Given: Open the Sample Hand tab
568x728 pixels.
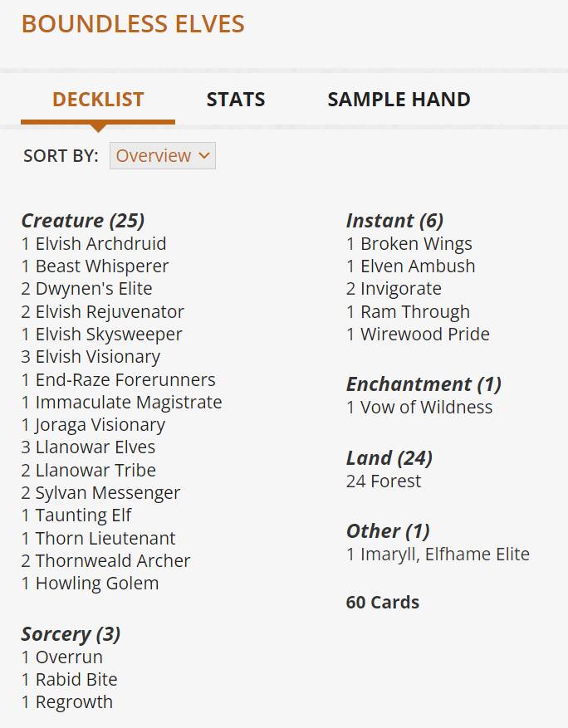Looking at the screenshot, I should 399,100.
